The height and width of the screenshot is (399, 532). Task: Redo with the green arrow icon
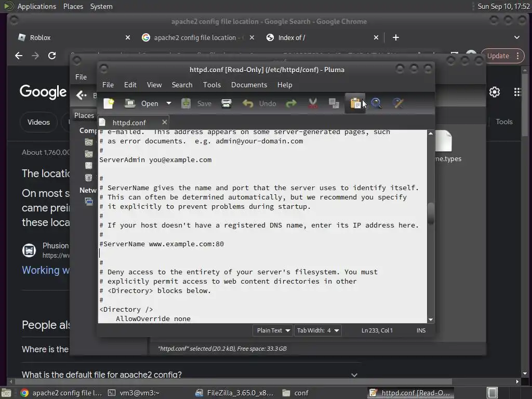(x=291, y=103)
